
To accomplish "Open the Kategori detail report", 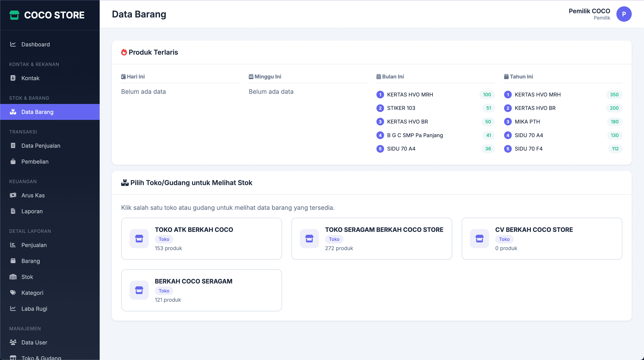I will tap(50, 293).
